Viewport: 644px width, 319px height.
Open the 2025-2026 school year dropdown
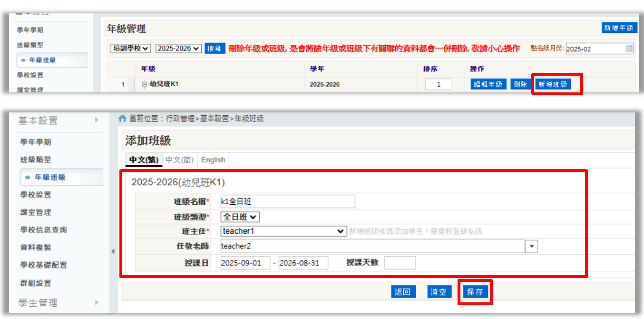(x=178, y=49)
